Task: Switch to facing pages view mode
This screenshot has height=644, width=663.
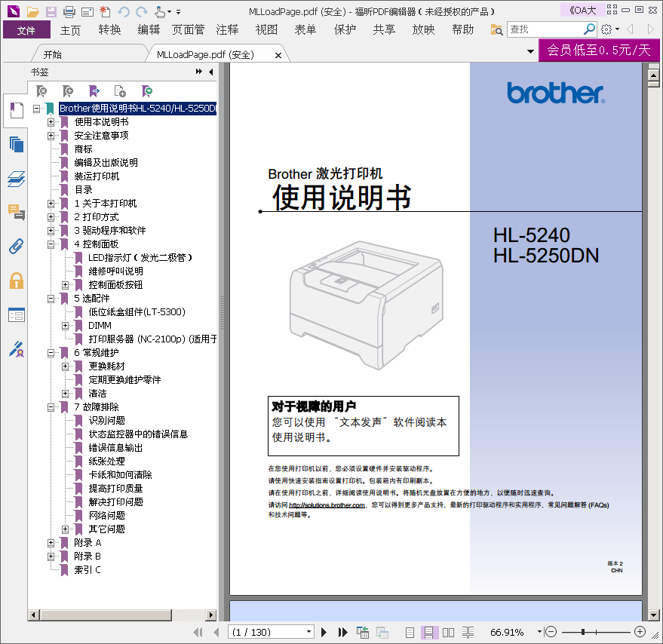Action: point(448,633)
